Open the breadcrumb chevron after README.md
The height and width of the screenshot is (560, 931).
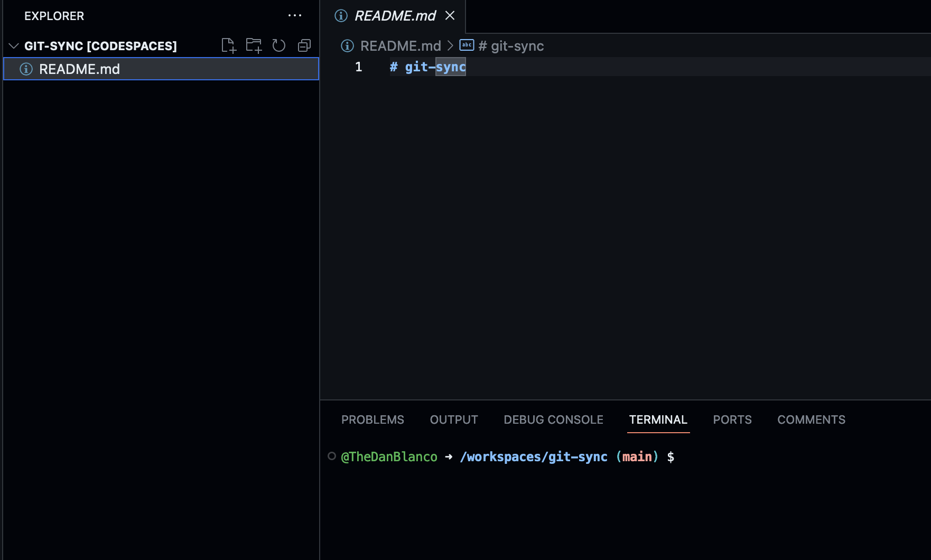(x=450, y=46)
